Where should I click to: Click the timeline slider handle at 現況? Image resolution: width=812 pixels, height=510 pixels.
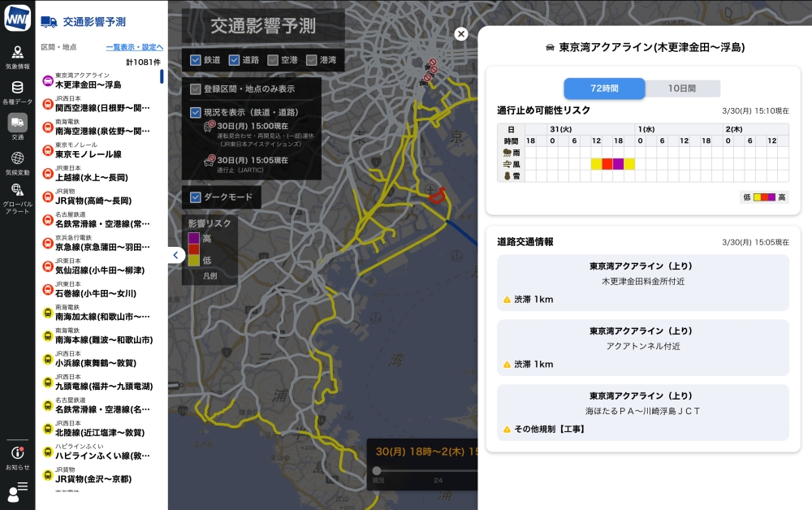(376, 470)
